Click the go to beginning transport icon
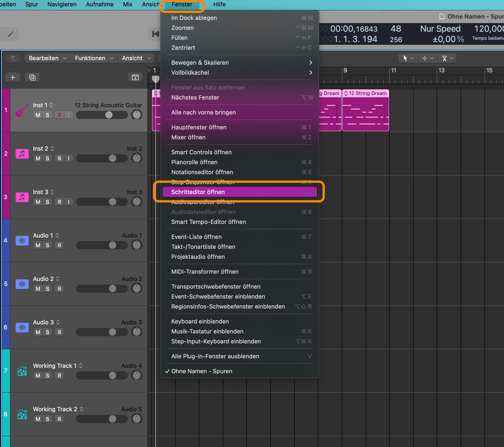This screenshot has height=447, width=504. 155,34
